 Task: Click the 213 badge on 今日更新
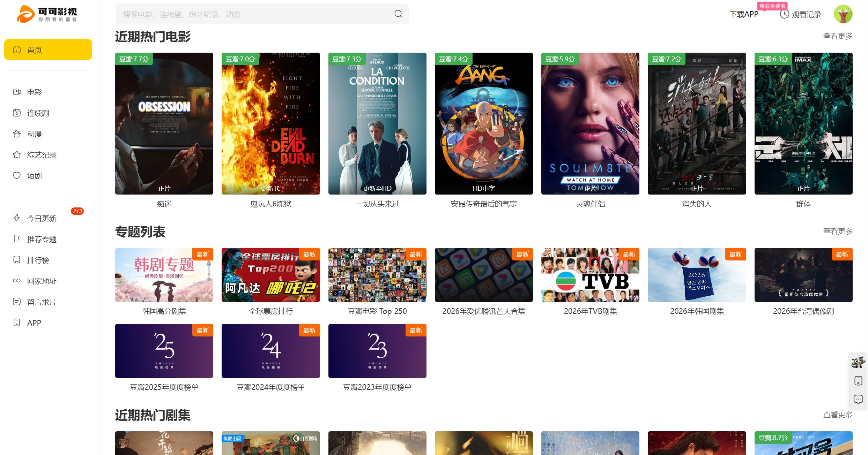coord(77,211)
